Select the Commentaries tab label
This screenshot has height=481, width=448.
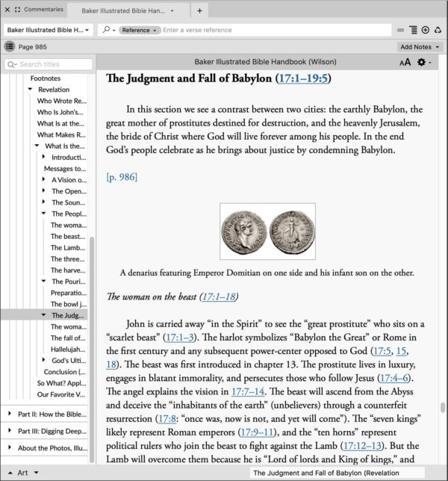(44, 10)
